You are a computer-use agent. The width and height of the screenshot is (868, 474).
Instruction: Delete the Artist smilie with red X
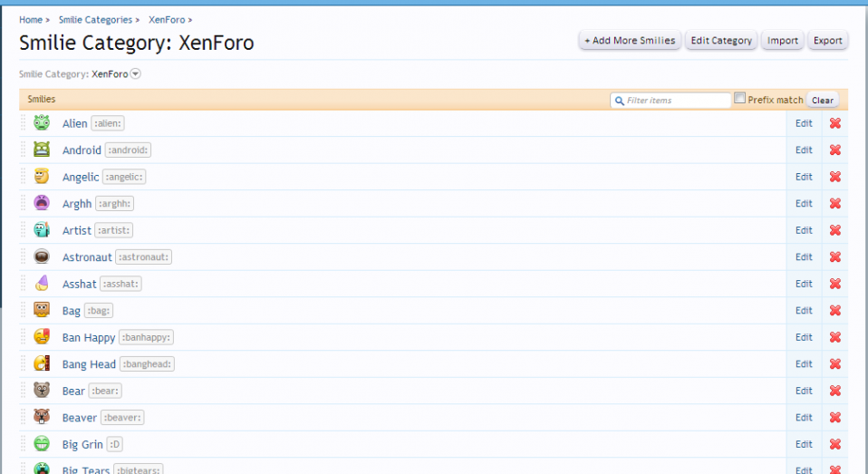click(x=835, y=230)
